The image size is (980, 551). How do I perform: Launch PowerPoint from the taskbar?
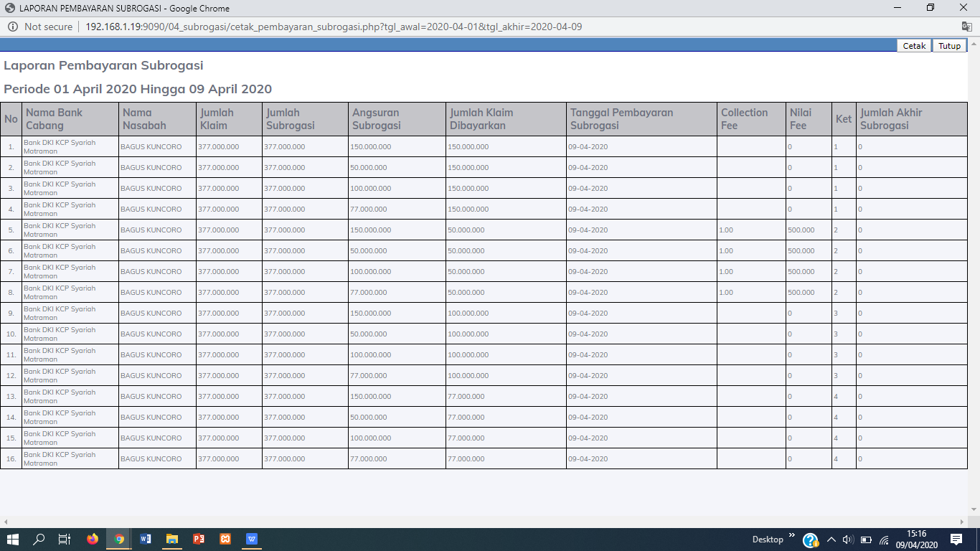click(199, 539)
